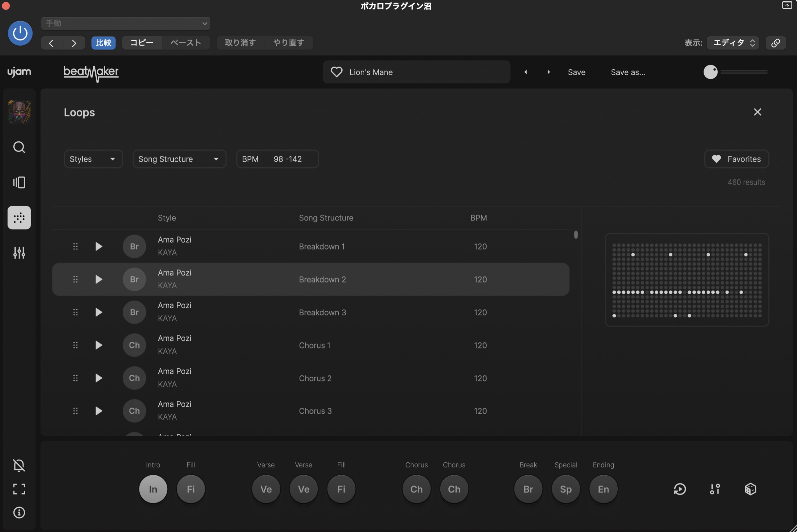Click the Ch badge on Chorus 1 row
797x532 pixels.
click(134, 345)
